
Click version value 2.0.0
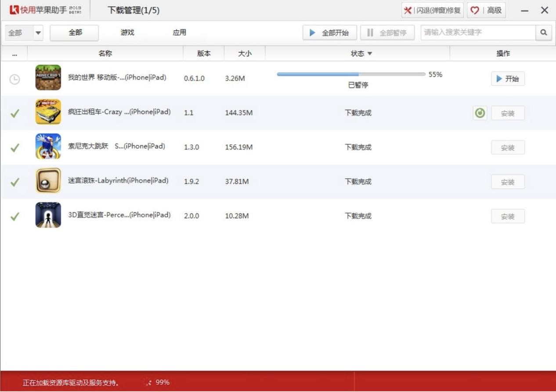click(x=191, y=216)
